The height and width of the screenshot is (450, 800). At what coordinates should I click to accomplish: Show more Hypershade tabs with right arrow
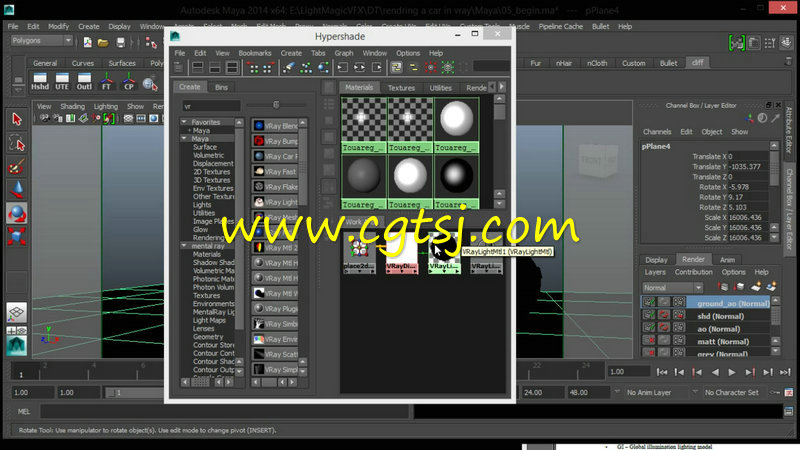(502, 87)
